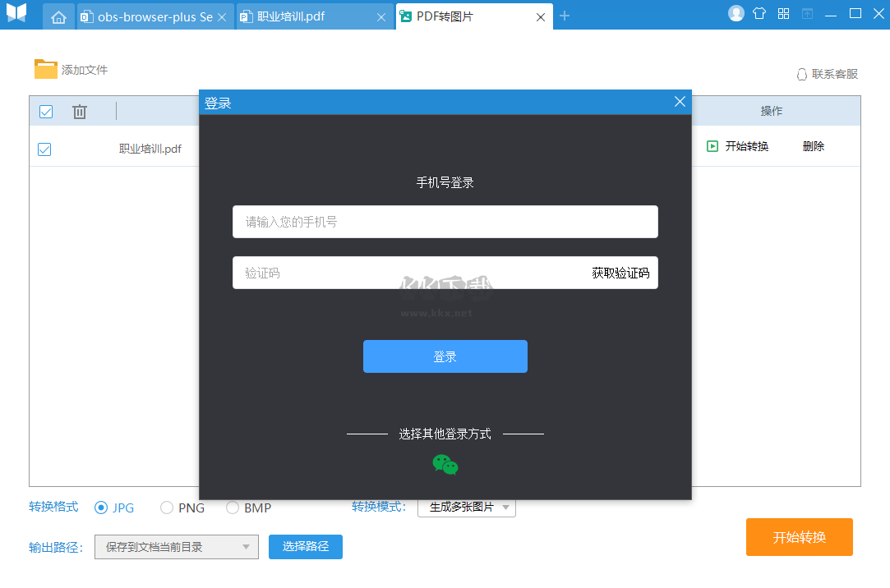Log in with WeChat icon
The width and height of the screenshot is (890, 588).
pyautogui.click(x=445, y=465)
